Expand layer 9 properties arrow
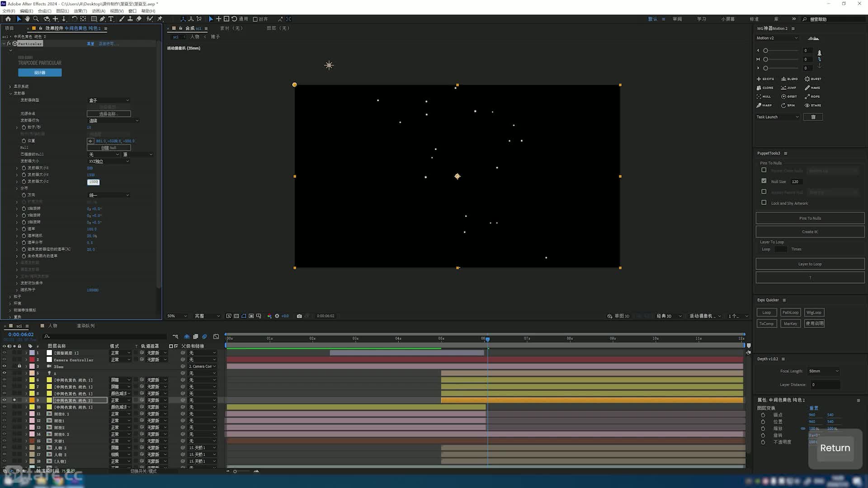 tap(26, 400)
